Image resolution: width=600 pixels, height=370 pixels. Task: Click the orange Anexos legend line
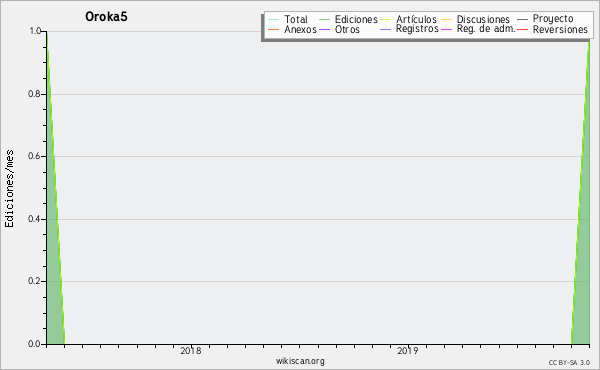(x=274, y=29)
